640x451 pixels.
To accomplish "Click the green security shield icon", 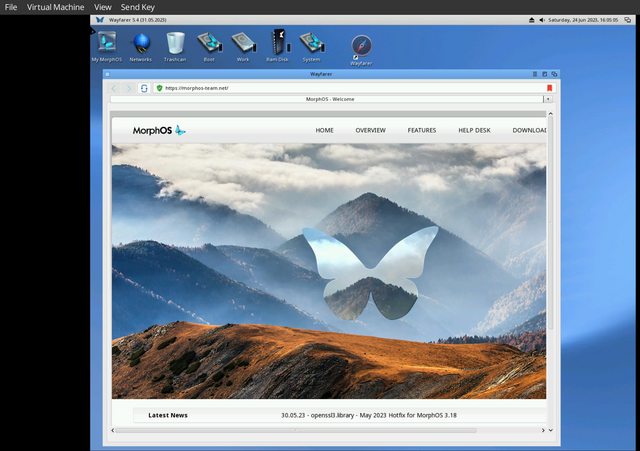I will [160, 88].
